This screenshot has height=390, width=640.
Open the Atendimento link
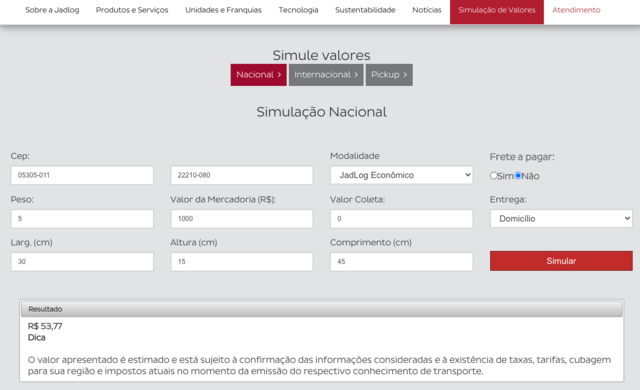coord(576,10)
